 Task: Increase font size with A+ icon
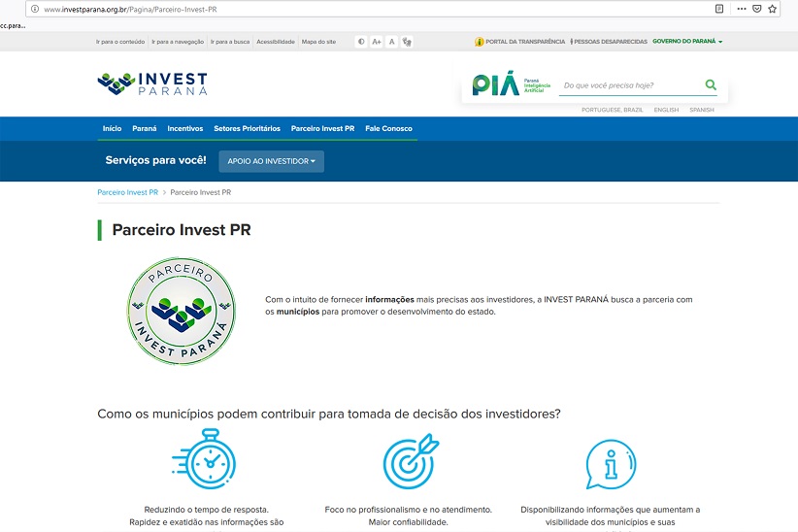pyautogui.click(x=377, y=42)
